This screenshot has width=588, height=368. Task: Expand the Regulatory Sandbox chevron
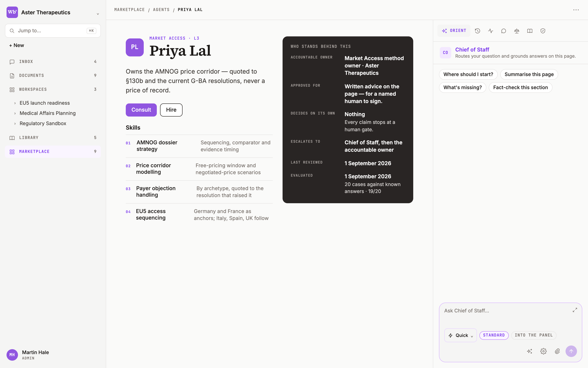pos(15,124)
